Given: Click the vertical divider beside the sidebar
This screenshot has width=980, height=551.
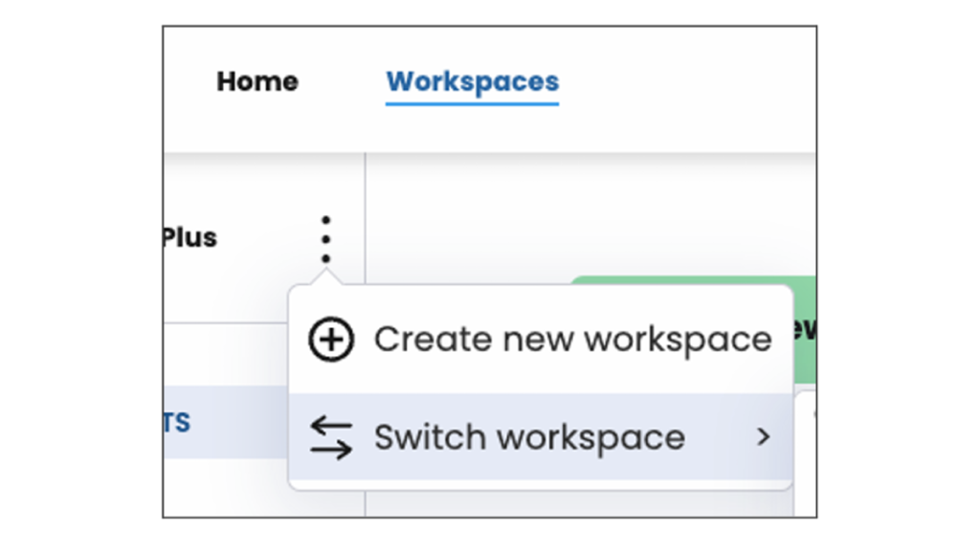Looking at the screenshot, I should click(366, 210).
